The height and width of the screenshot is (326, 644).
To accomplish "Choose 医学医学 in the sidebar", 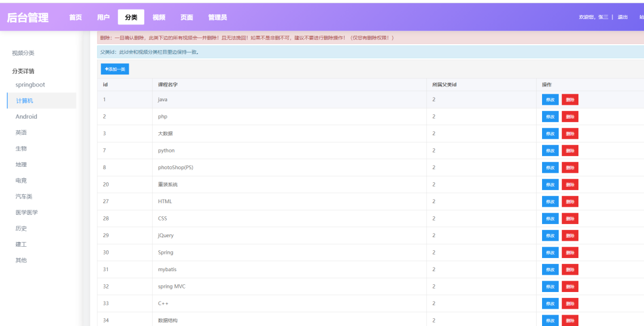I will (27, 212).
